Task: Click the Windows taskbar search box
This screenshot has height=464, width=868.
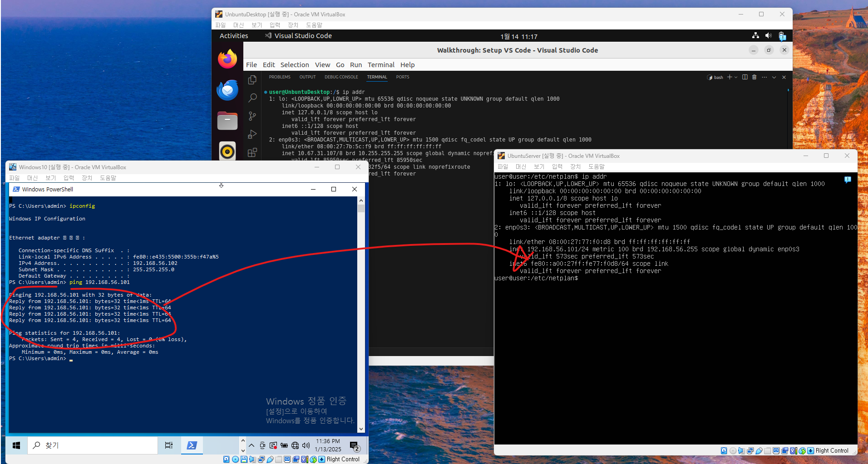Action: [x=93, y=445]
